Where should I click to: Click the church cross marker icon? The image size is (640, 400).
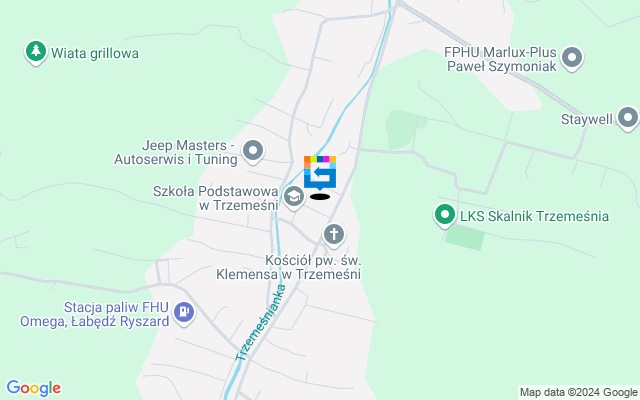point(334,236)
